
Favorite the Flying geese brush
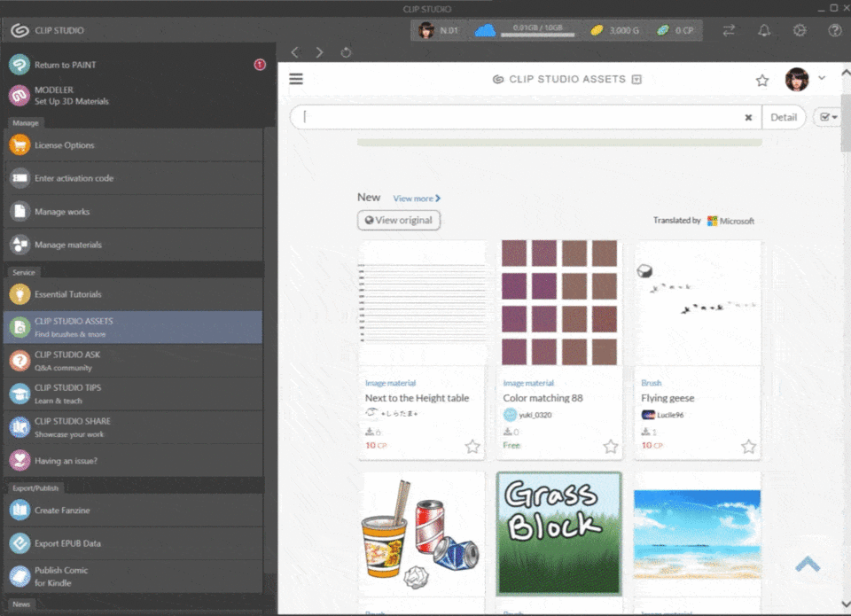click(748, 446)
